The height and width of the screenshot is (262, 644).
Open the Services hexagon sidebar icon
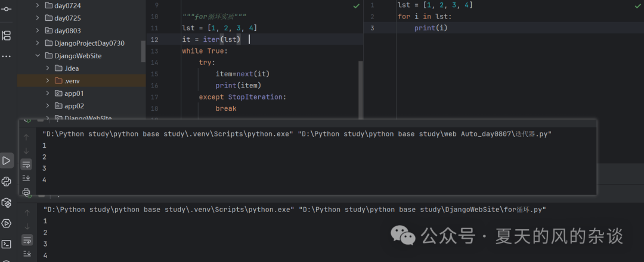[x=6, y=223]
